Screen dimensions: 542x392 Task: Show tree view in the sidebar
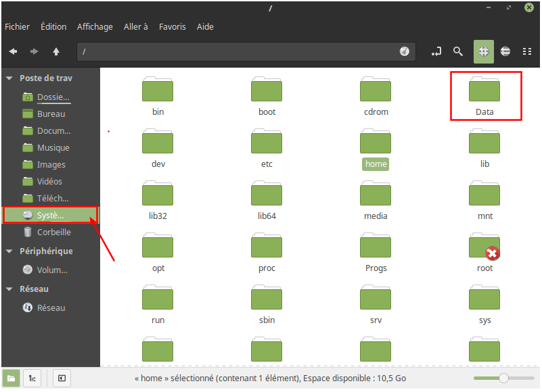[32, 378]
